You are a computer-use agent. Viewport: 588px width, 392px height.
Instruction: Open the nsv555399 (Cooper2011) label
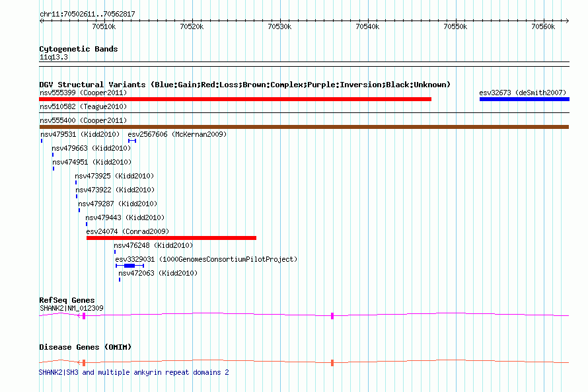83,93
